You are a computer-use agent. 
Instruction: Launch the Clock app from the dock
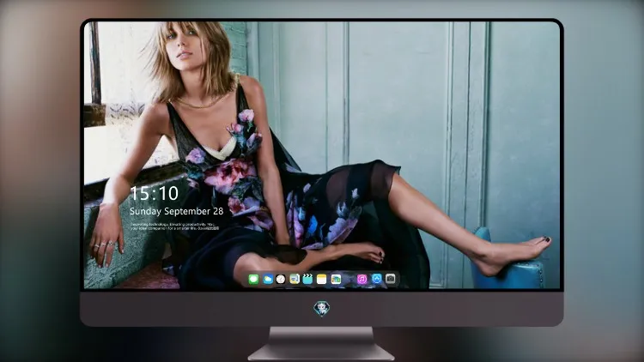281,280
